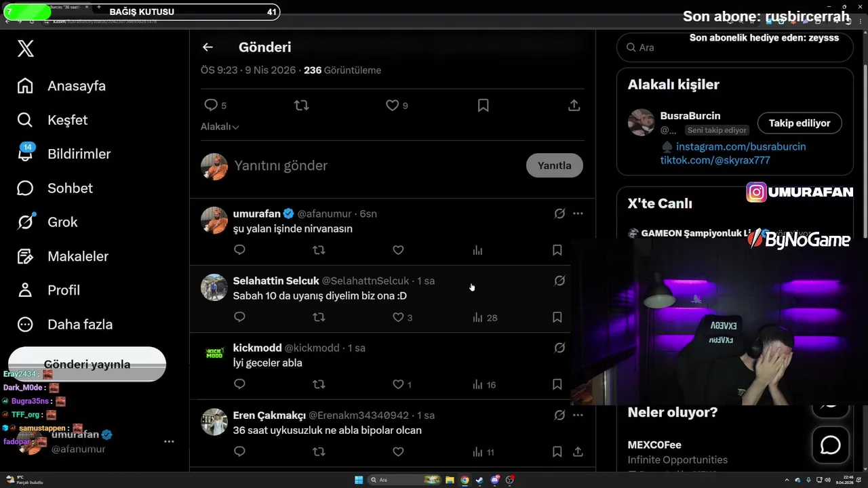868x488 pixels.
Task: Open Selahattin Selcuk's profile name
Action: tap(276, 281)
